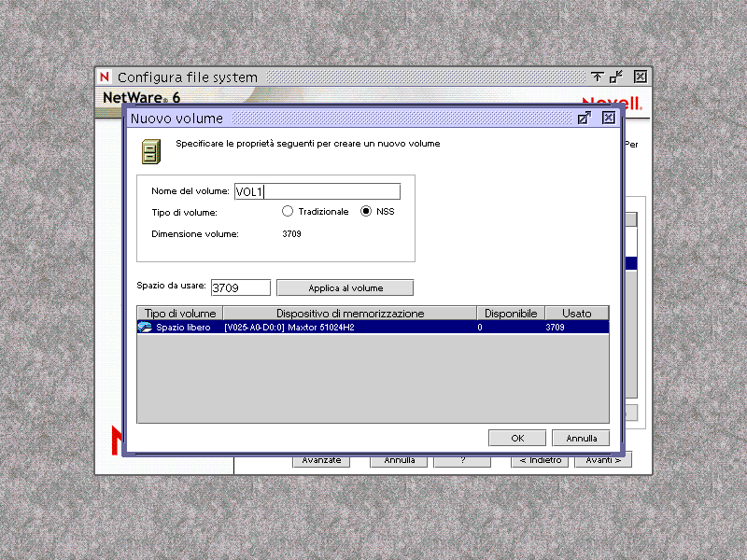Click the Usato value 3709 in the row
Viewport: 747px width, 560px height.
[x=555, y=328]
